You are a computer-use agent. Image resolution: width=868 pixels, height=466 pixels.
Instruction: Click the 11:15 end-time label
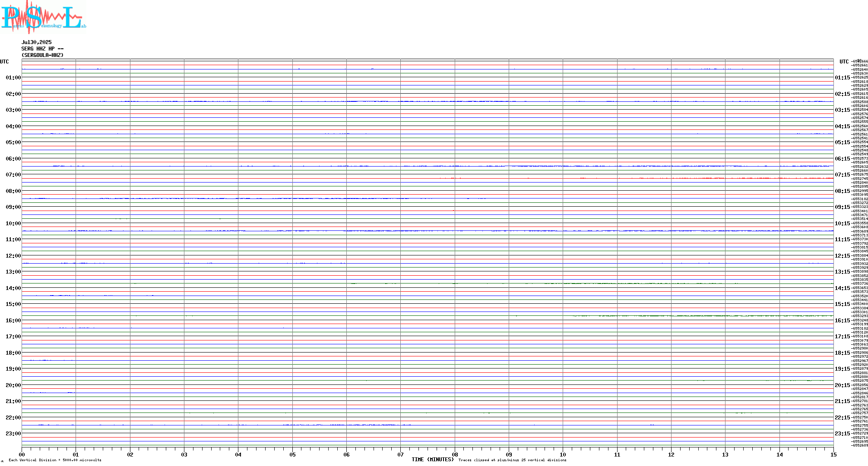pos(843,239)
